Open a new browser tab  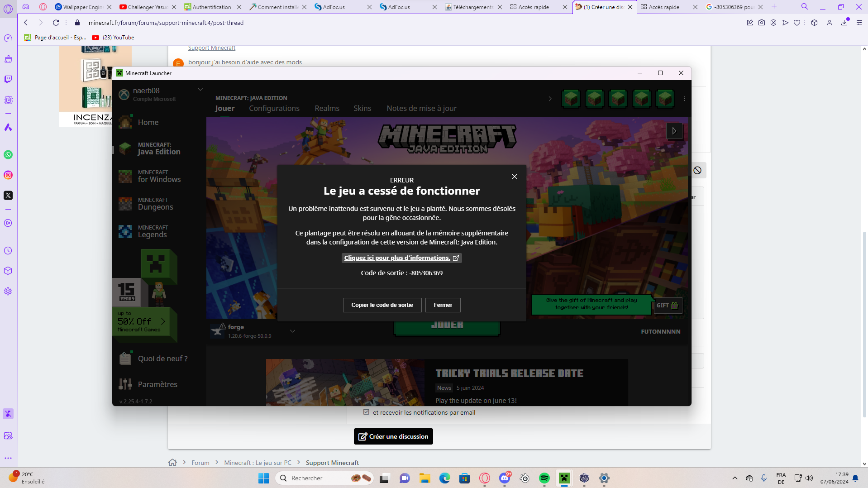click(774, 6)
